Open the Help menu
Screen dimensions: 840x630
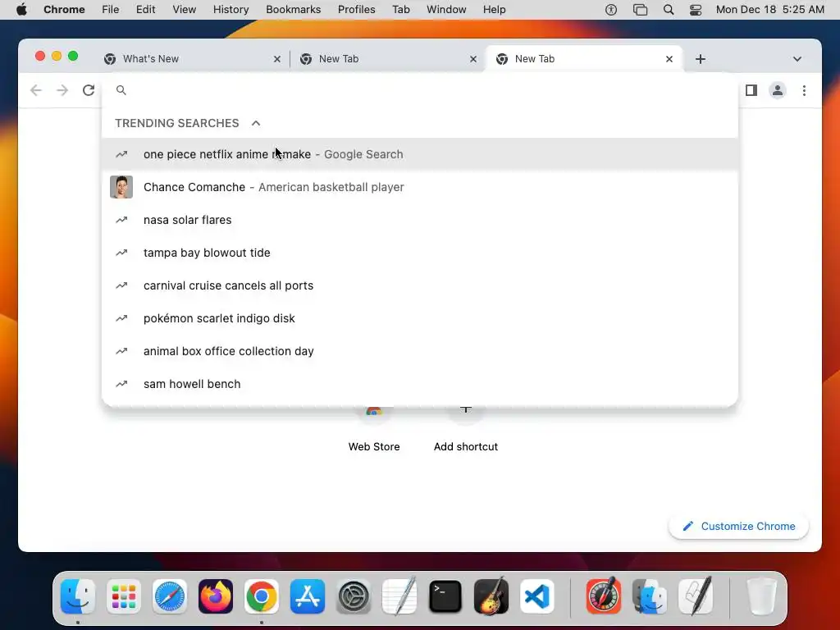coord(494,10)
